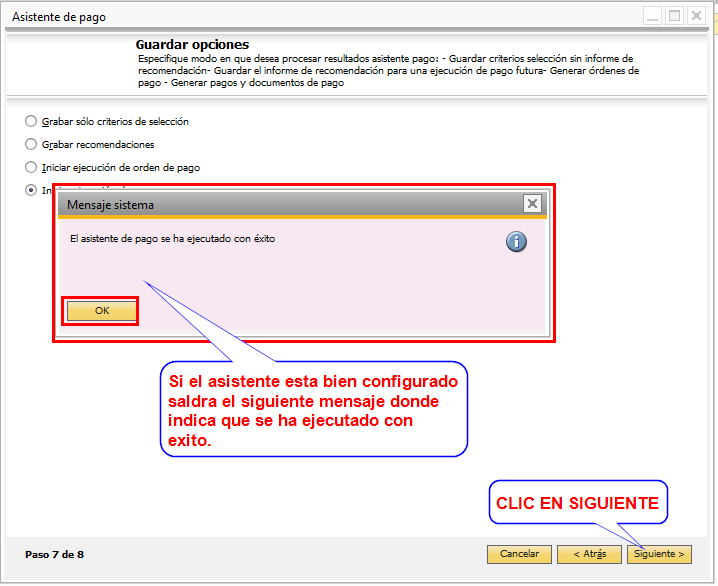Close the Mensaje sistema dialog
718x586 pixels.
(533, 204)
